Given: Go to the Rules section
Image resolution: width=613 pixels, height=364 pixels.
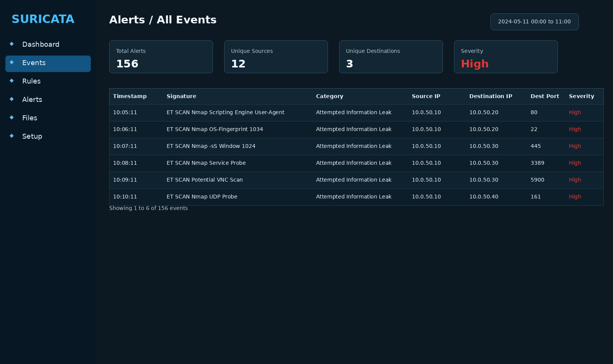Looking at the screenshot, I should coord(31,81).
